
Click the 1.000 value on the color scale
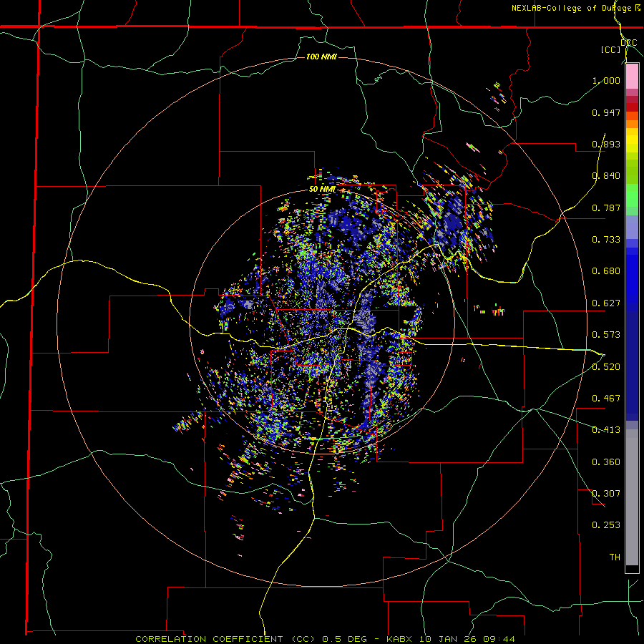click(x=606, y=80)
